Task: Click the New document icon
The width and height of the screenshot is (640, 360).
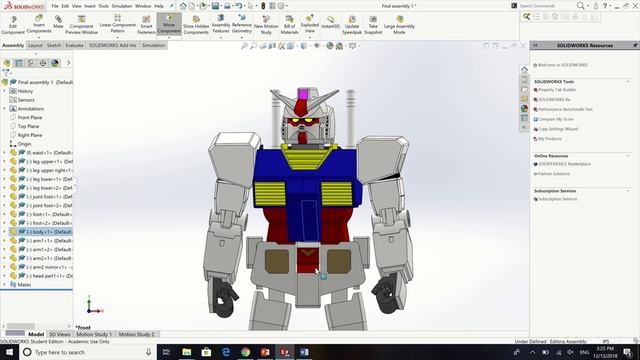Action: point(191,6)
